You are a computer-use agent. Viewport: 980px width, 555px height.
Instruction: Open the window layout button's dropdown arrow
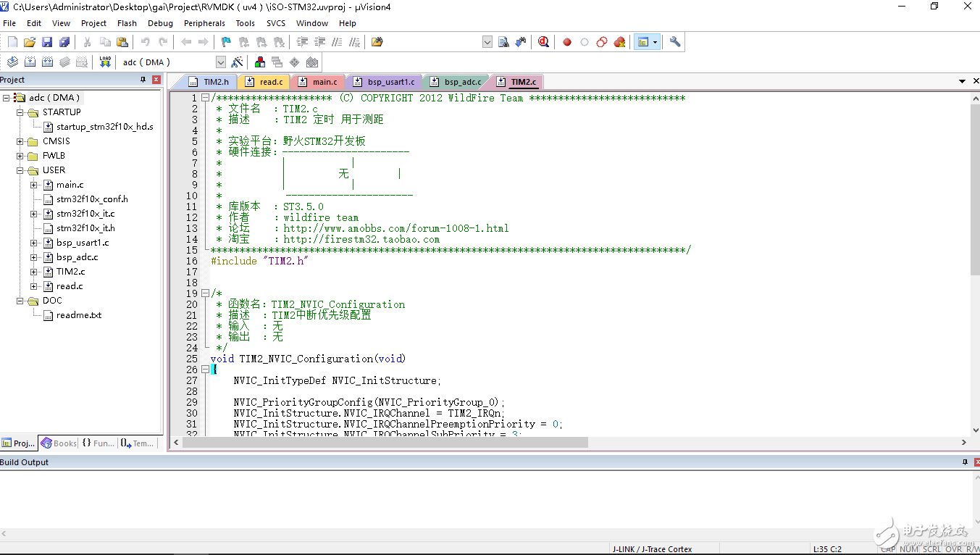(656, 42)
